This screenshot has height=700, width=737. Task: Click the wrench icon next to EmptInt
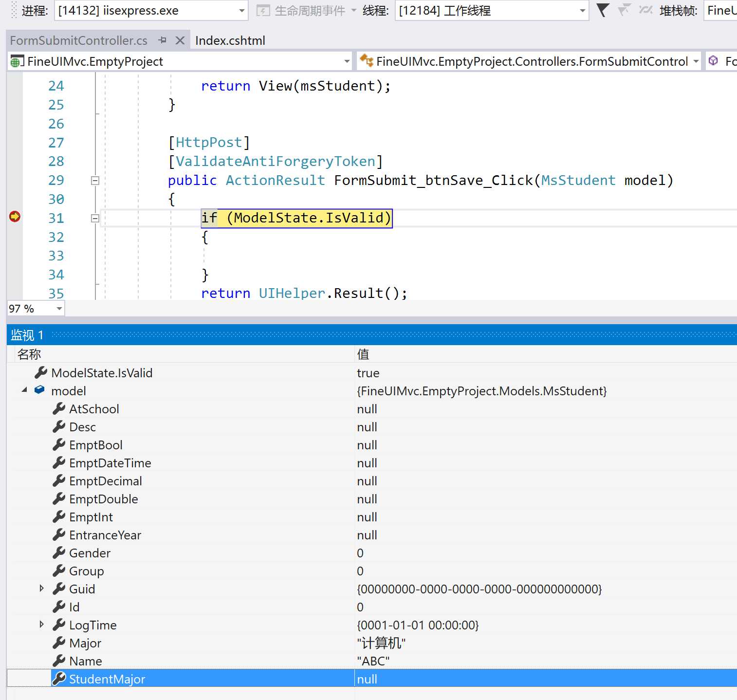pyautogui.click(x=59, y=516)
